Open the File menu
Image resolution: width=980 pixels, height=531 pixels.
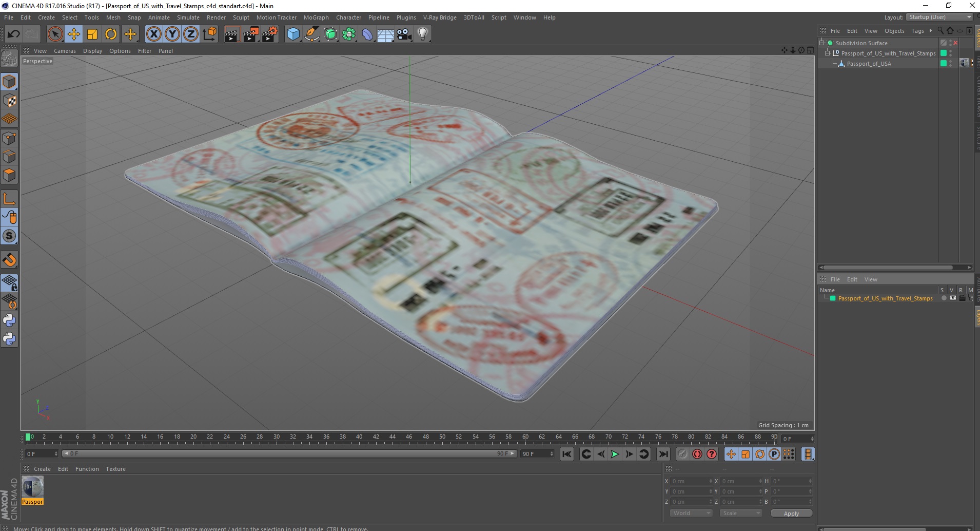(x=9, y=17)
